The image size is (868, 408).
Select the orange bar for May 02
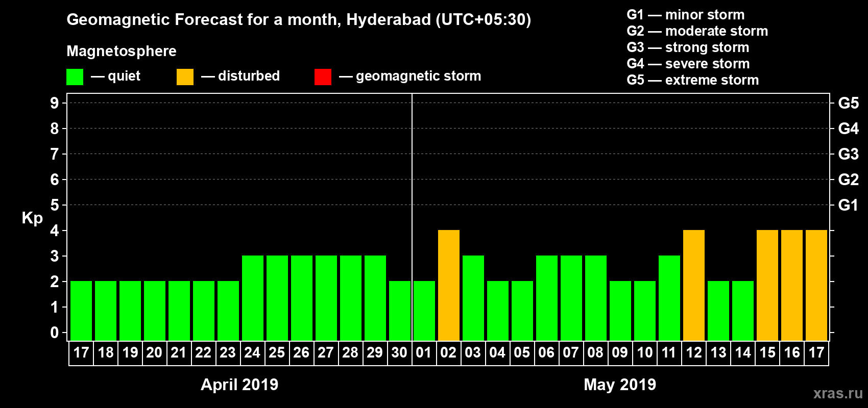pyautogui.click(x=449, y=285)
